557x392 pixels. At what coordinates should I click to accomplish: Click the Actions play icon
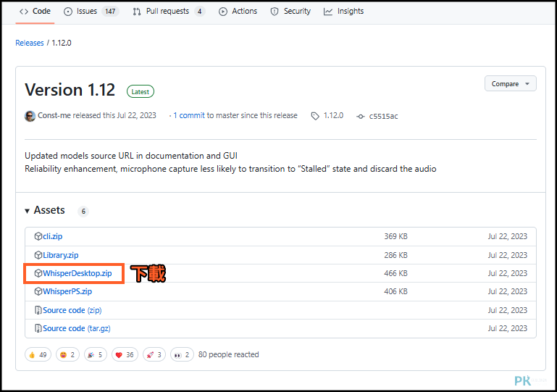pyautogui.click(x=223, y=12)
